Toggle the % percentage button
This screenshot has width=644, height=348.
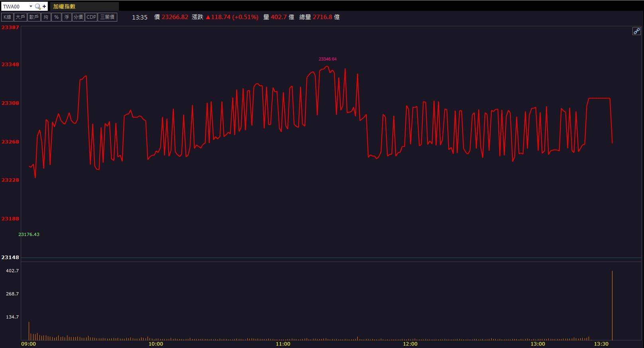pos(56,17)
